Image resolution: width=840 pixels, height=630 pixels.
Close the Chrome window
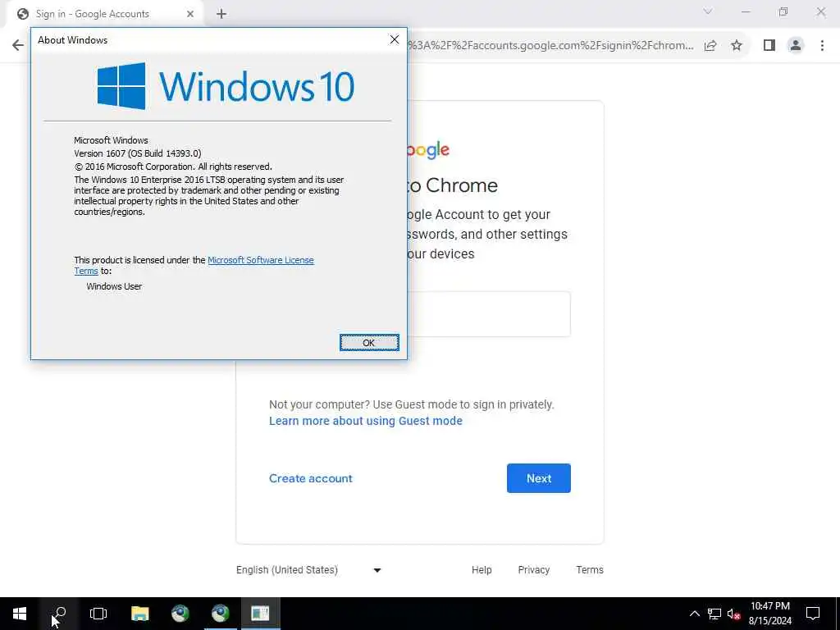pos(820,11)
